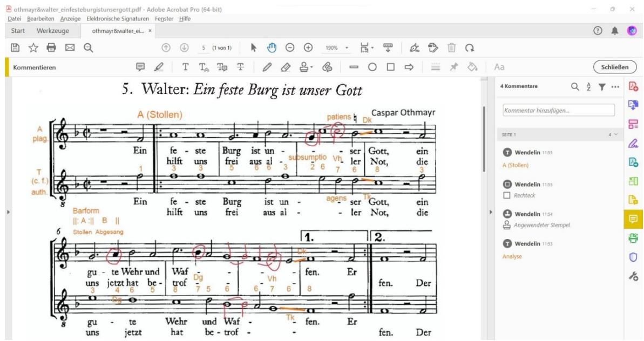
Task: Search comments with the magnifier in the comment panel
Action: [x=575, y=86]
